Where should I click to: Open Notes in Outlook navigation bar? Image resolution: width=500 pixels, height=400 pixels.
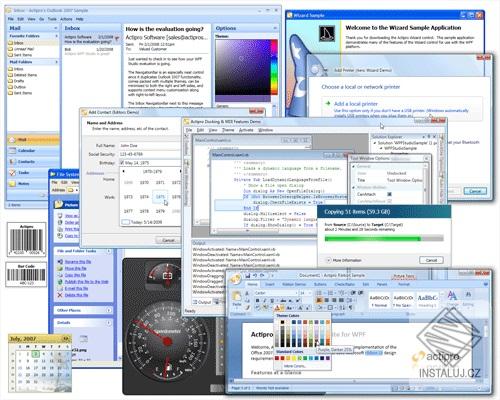click(33, 184)
